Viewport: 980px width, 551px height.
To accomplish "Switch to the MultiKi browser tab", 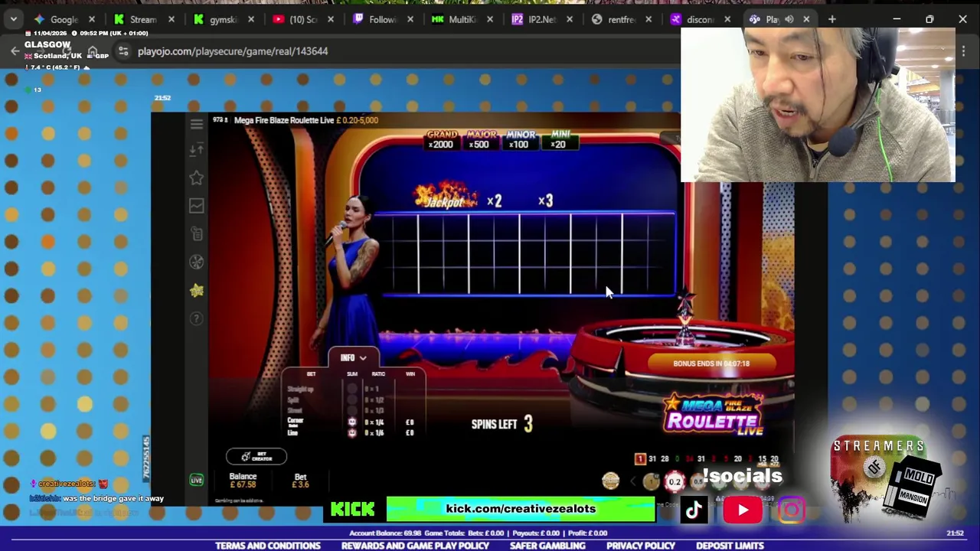I will (462, 19).
